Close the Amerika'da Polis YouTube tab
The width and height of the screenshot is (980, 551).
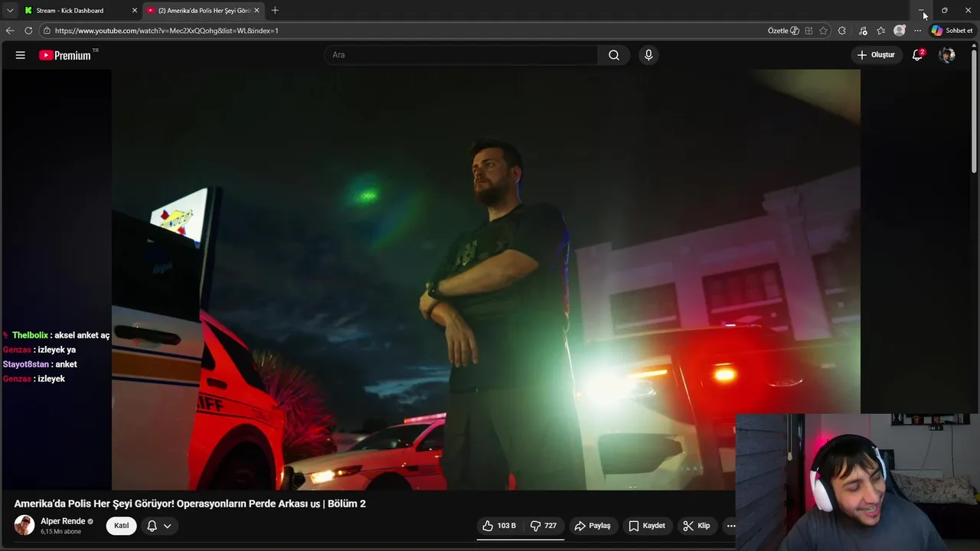pos(256,11)
